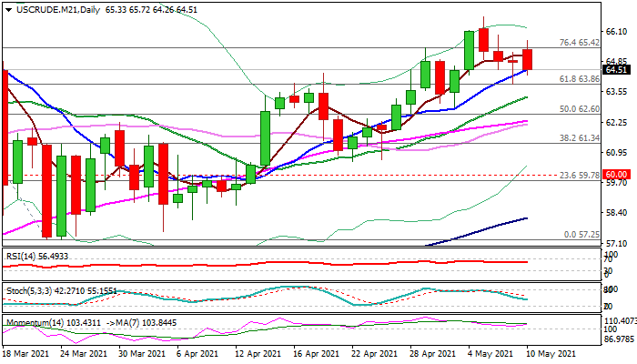Image resolution: width=637 pixels, height=364 pixels.
Task: Click the latest red candle on the chart
Action: point(528,58)
